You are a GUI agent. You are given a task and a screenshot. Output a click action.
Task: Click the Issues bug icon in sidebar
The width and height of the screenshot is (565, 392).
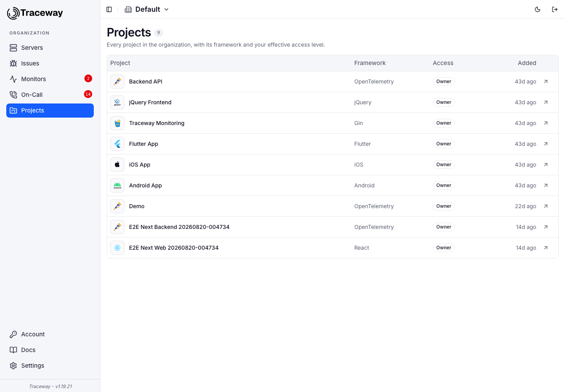click(x=13, y=64)
